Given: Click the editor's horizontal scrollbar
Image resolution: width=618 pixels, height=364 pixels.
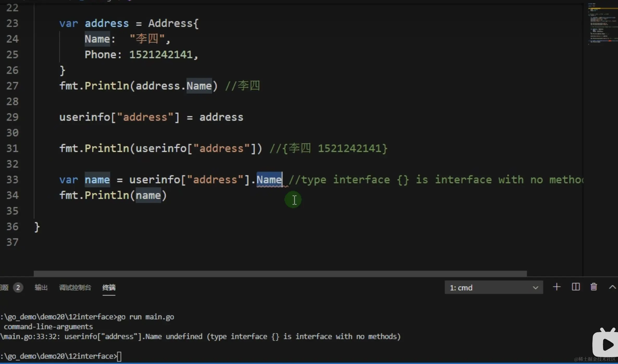Looking at the screenshot, I should point(280,273).
